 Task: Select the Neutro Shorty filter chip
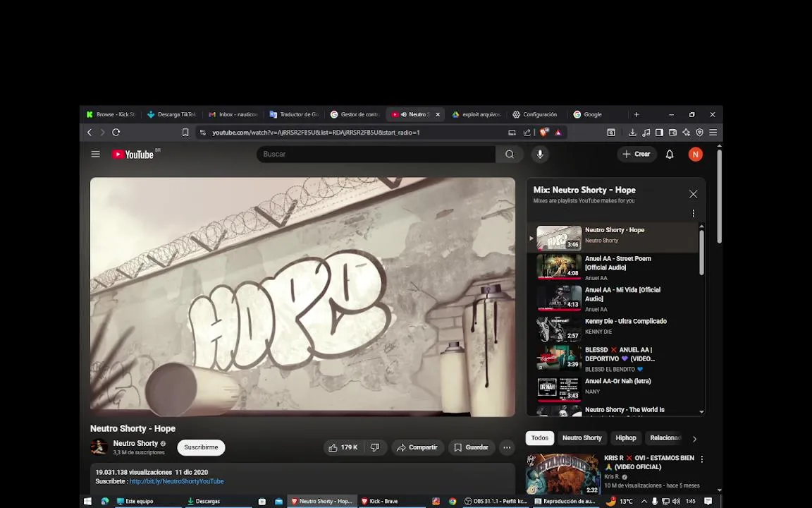click(582, 438)
